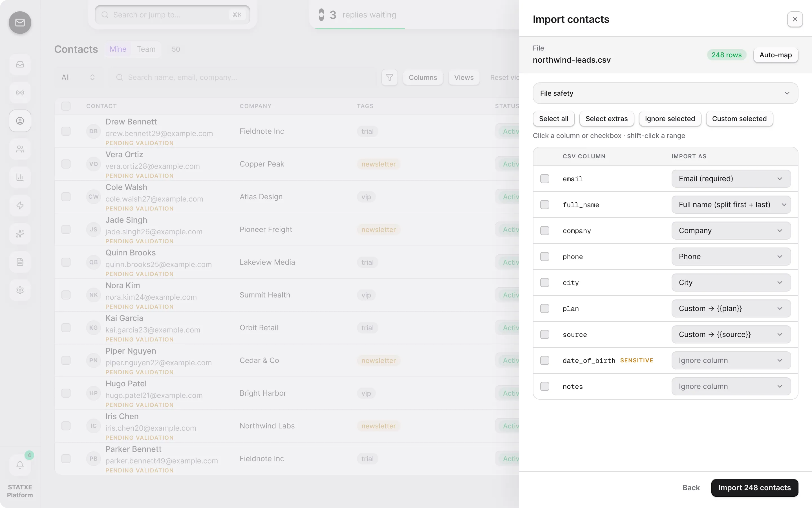Viewport: 812px width, 508px height.
Task: Open the notifications bell icon
Action: click(20, 465)
